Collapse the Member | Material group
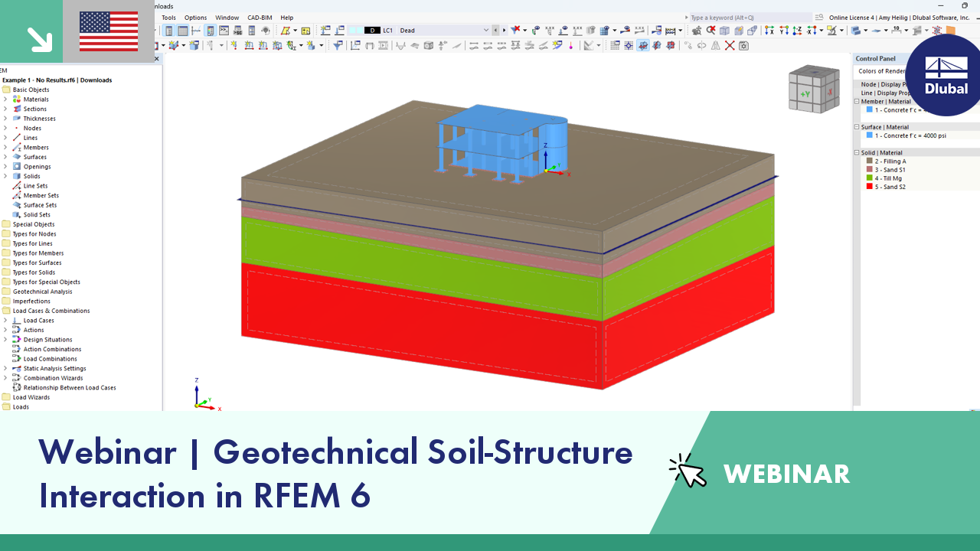The width and height of the screenshot is (980, 551). point(857,102)
